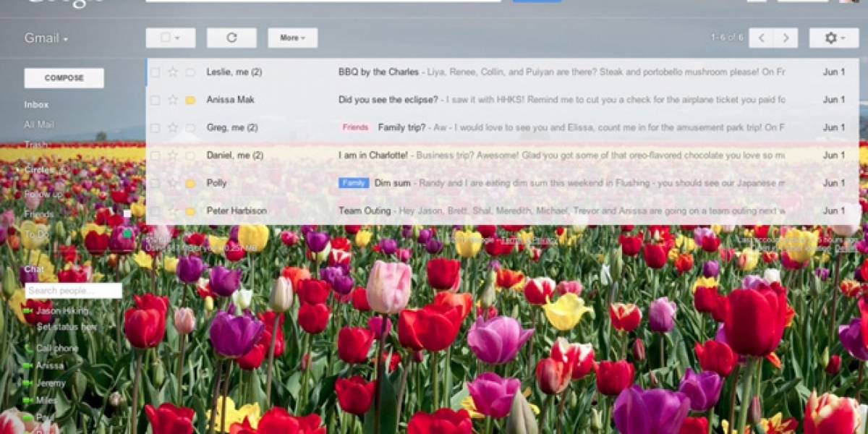The width and height of the screenshot is (868, 434).
Task: Open the BBQ by the Charles email
Action: [x=503, y=72]
